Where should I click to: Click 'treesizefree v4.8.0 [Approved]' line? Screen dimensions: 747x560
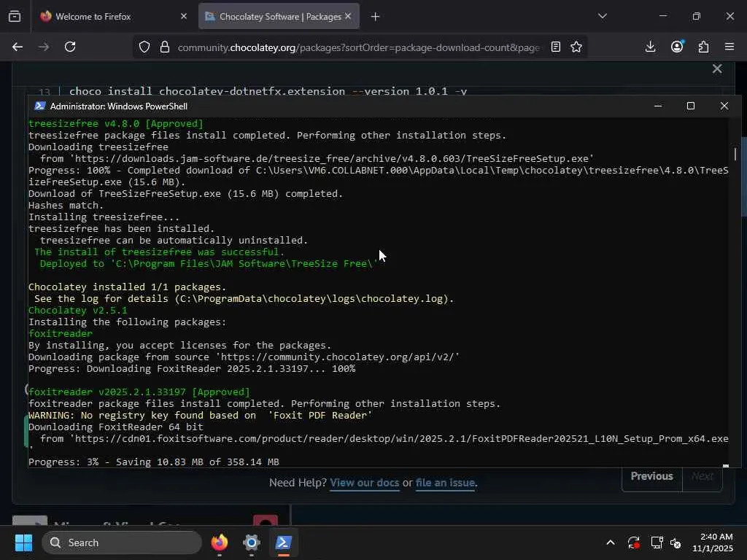[116, 124]
